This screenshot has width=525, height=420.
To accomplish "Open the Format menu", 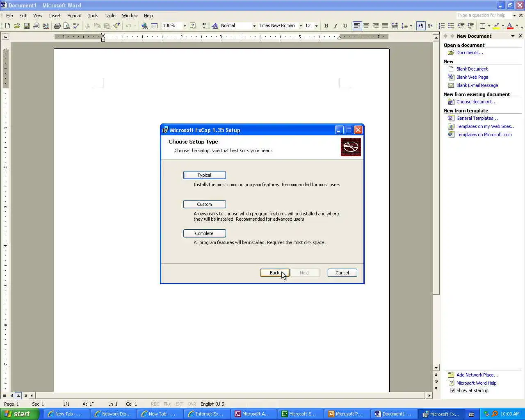I will [74, 16].
